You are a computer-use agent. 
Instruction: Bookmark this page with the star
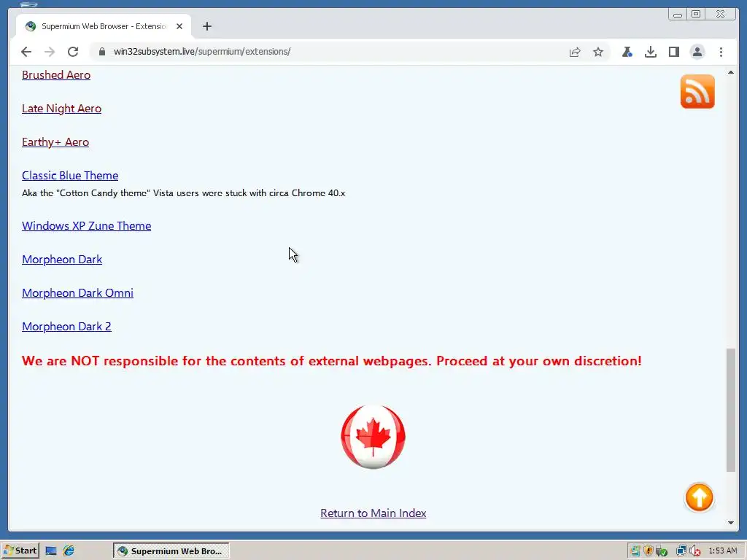click(598, 52)
